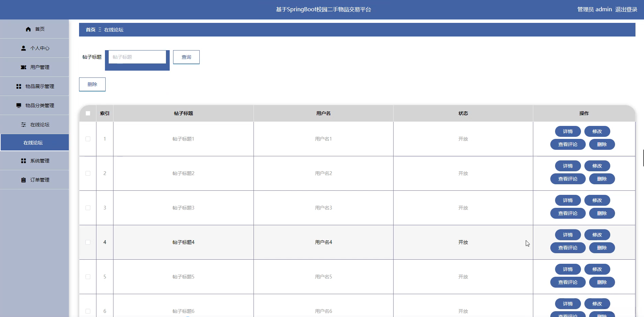
Task: Toggle the select-all checkbox in table header
Action: coord(88,113)
